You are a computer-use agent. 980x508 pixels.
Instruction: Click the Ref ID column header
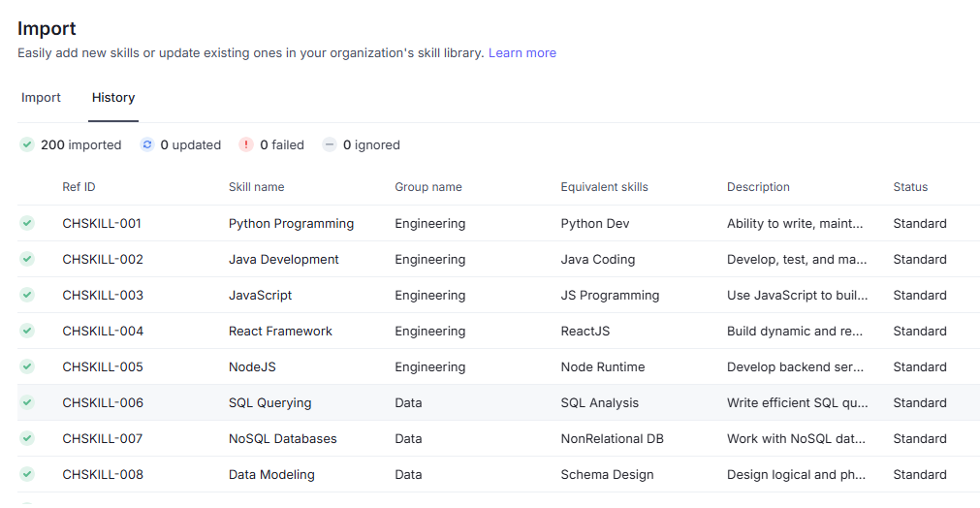click(x=79, y=187)
